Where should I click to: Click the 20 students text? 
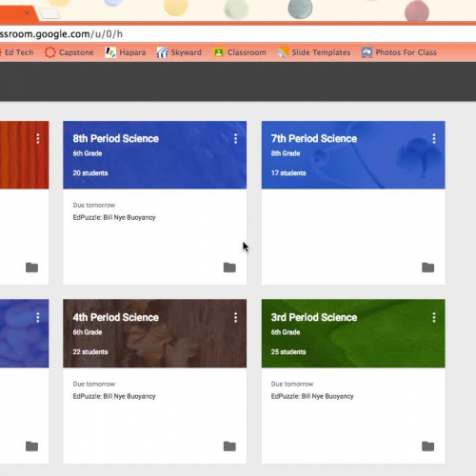(x=90, y=173)
